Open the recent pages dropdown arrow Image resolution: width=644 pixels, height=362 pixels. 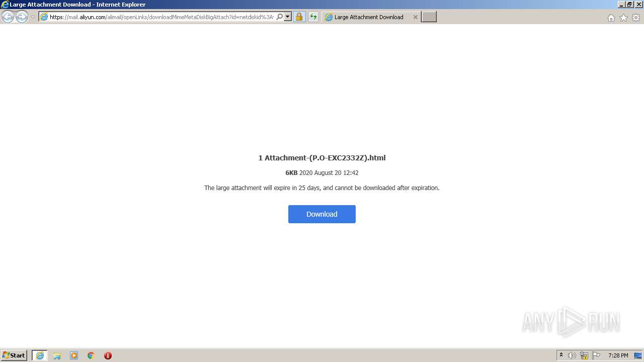tap(33, 17)
